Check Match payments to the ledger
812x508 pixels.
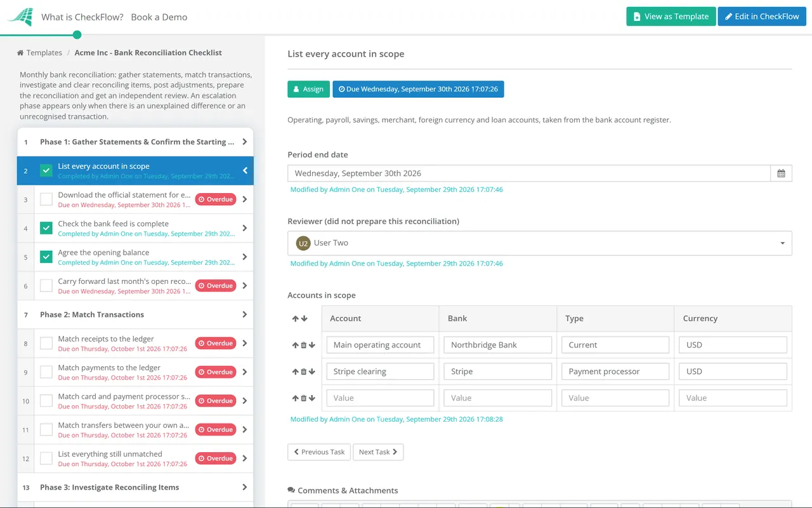[x=46, y=372]
